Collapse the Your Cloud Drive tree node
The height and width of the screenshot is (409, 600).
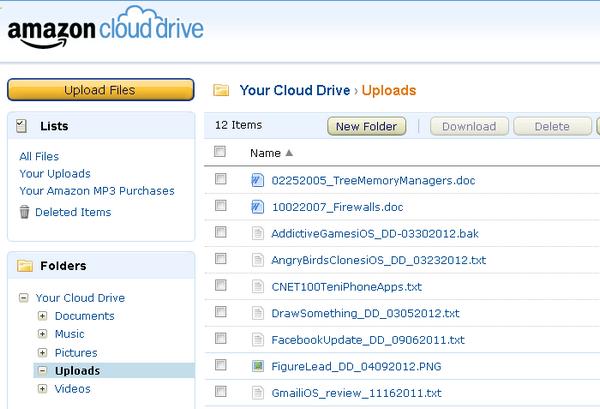[24, 298]
